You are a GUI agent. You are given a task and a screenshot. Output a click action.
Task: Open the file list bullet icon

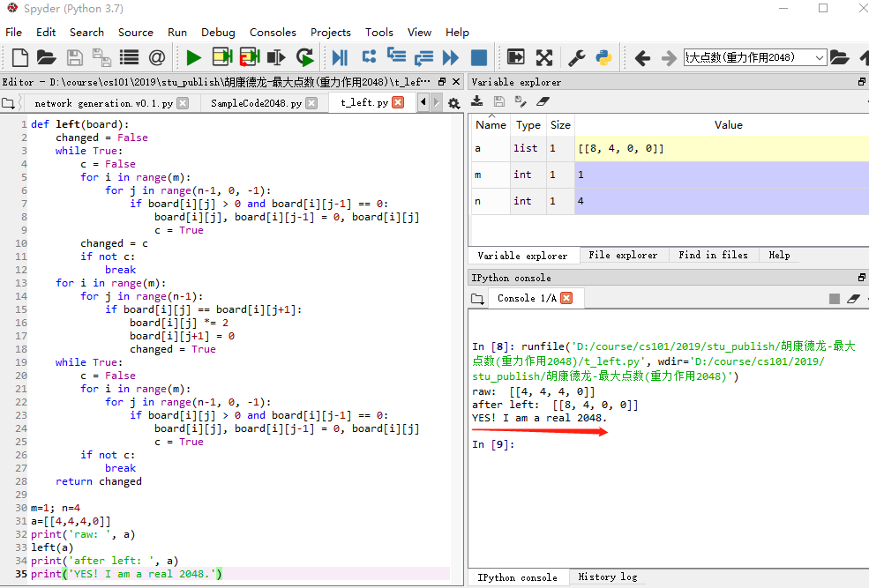[129, 57]
